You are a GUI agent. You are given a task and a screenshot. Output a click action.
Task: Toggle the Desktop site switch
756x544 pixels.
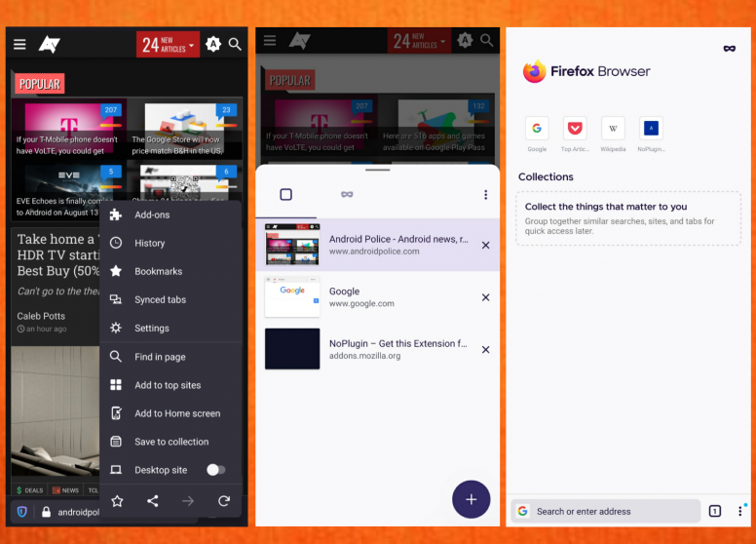click(x=215, y=470)
